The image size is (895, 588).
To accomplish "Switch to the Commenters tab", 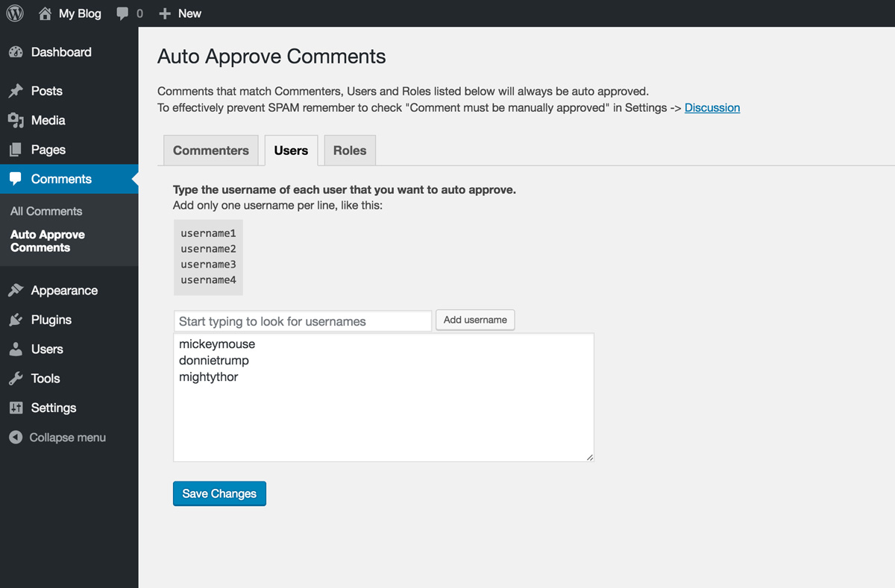I will 210,151.
